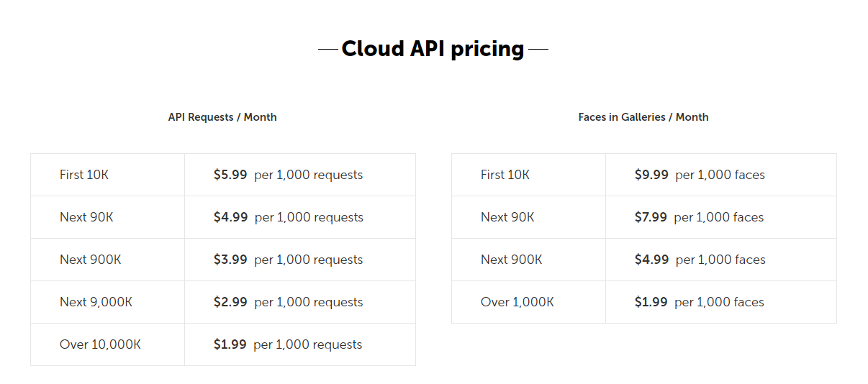The height and width of the screenshot is (384, 868).
Task: Click First 10K tier in Faces table
Action: [505, 175]
